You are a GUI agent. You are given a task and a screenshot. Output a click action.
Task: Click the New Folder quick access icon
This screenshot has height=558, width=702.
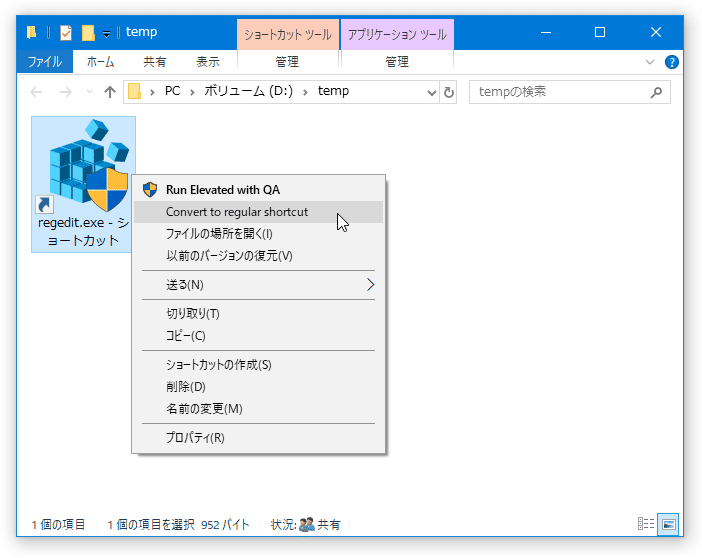[x=88, y=33]
